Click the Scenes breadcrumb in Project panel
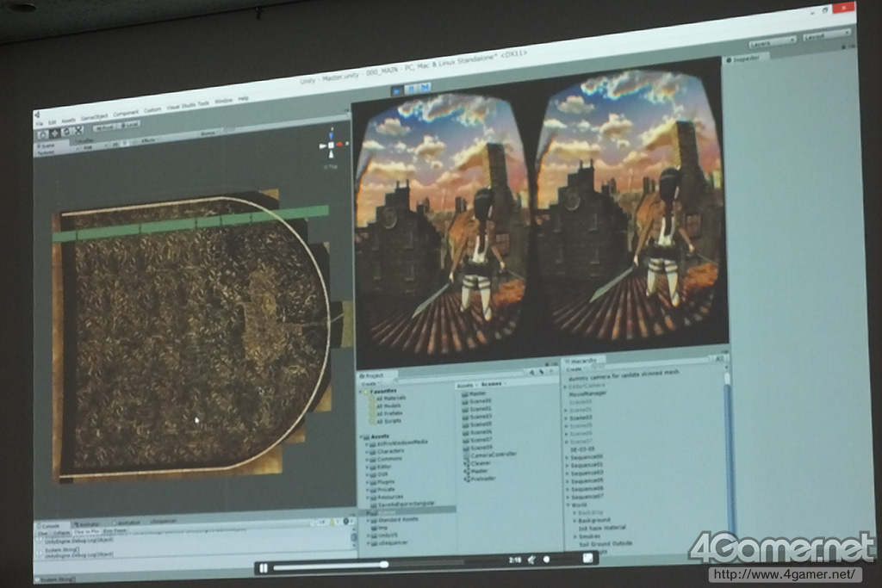 point(491,384)
